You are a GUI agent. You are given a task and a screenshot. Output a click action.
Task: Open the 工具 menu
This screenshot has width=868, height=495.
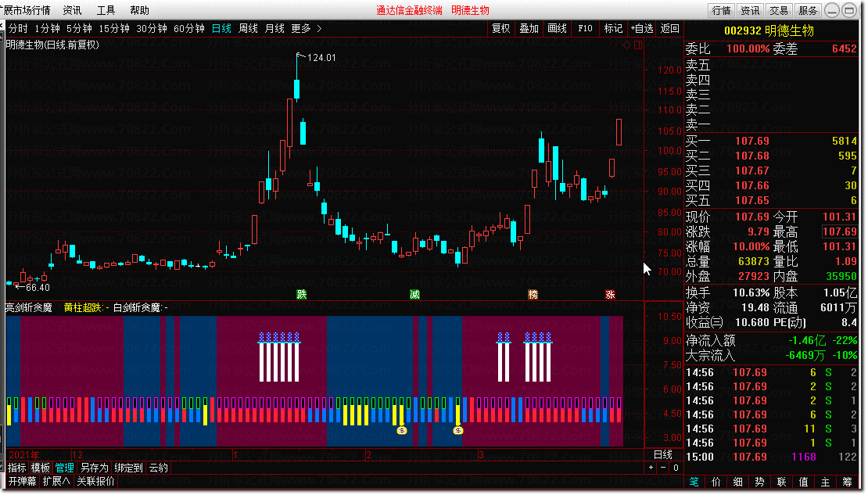(x=106, y=10)
